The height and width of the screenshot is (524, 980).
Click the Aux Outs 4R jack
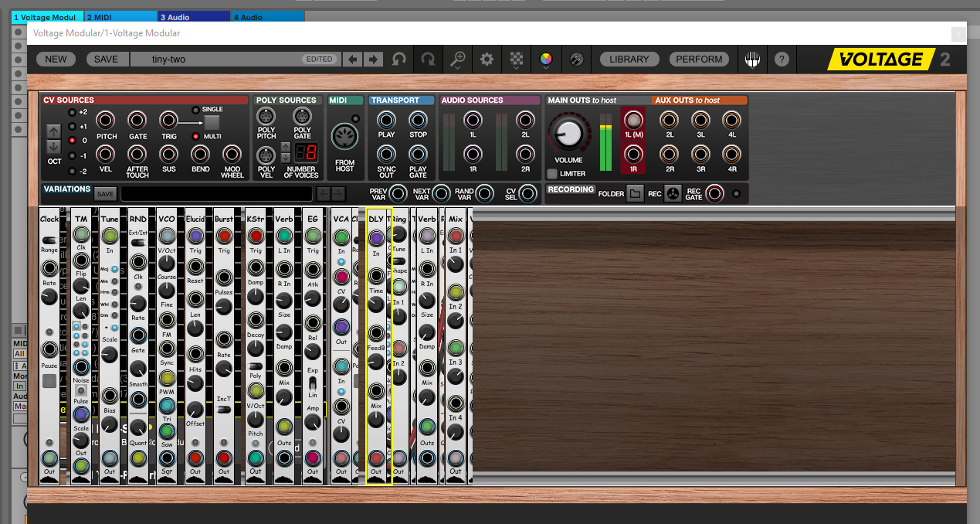point(731,153)
